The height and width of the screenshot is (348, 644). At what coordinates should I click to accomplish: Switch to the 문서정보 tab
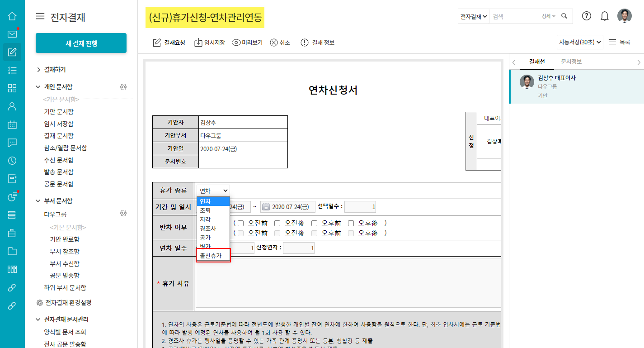[571, 62]
